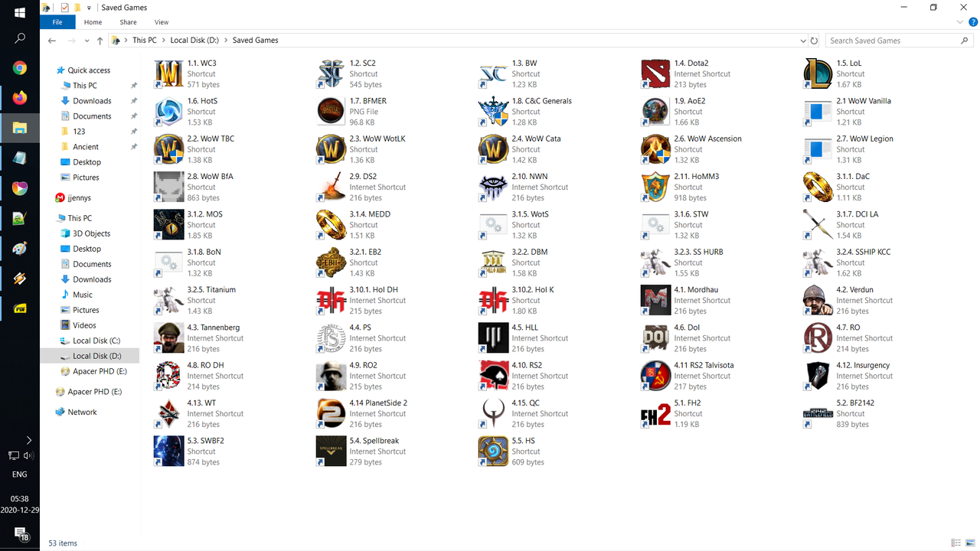Open the Windows Start menu
The image size is (980, 551).
pyautogui.click(x=20, y=13)
